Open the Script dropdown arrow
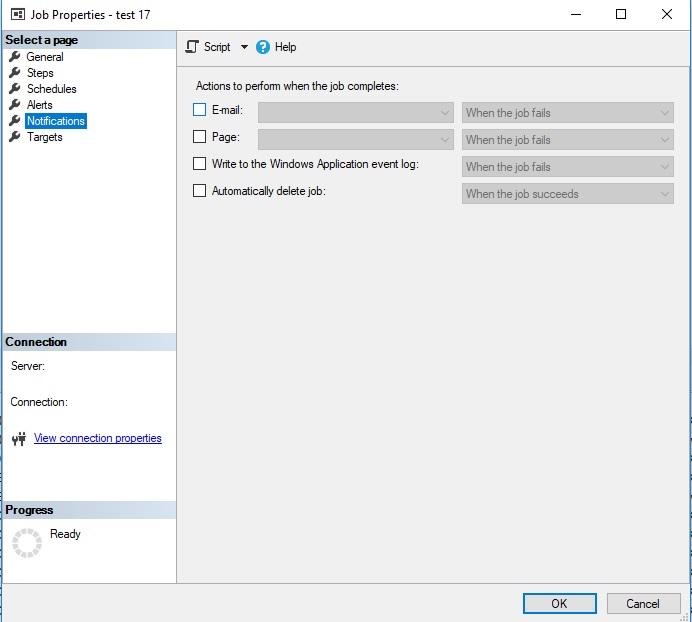This screenshot has height=622, width=692. (x=244, y=47)
